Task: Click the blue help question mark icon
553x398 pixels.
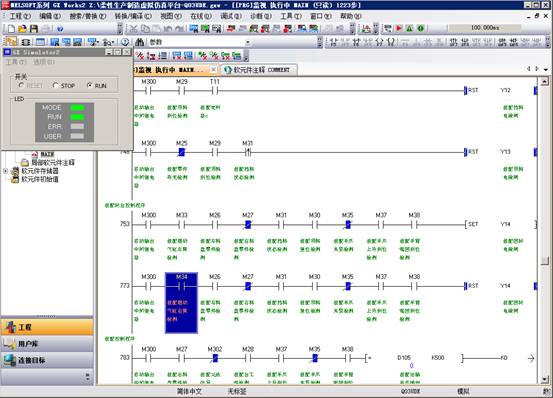Action: click(60, 29)
